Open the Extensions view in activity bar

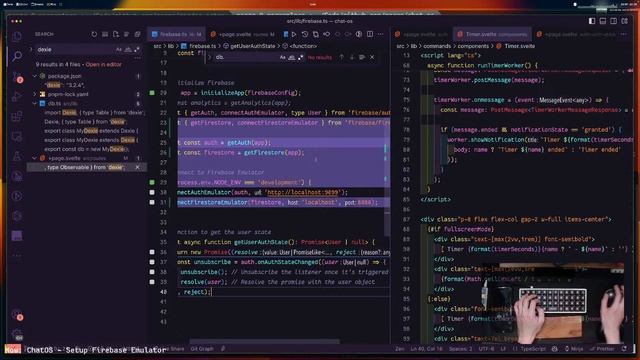pyautogui.click(x=17, y=116)
